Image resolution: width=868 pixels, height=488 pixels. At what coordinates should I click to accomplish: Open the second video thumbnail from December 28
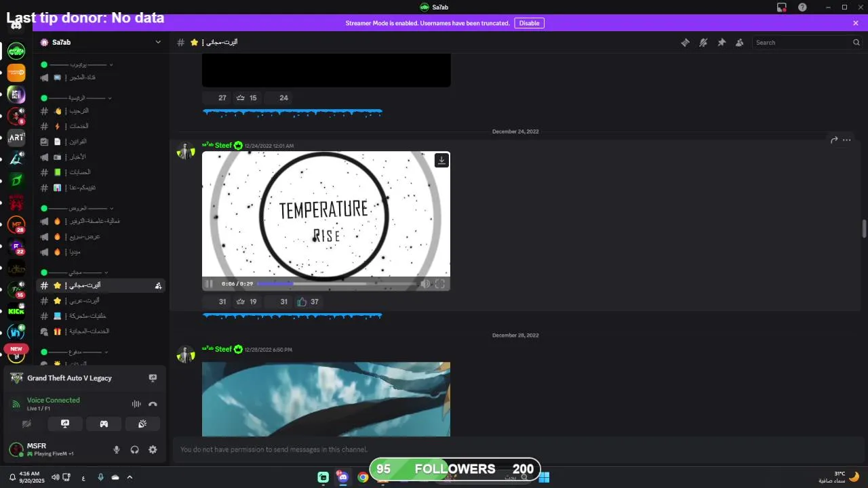pyautogui.click(x=326, y=399)
